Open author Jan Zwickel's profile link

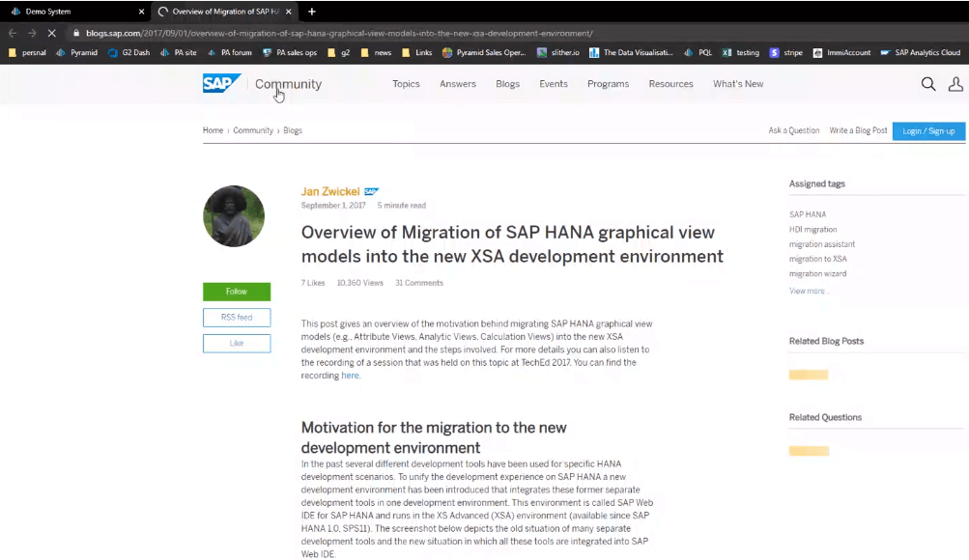pyautogui.click(x=330, y=191)
